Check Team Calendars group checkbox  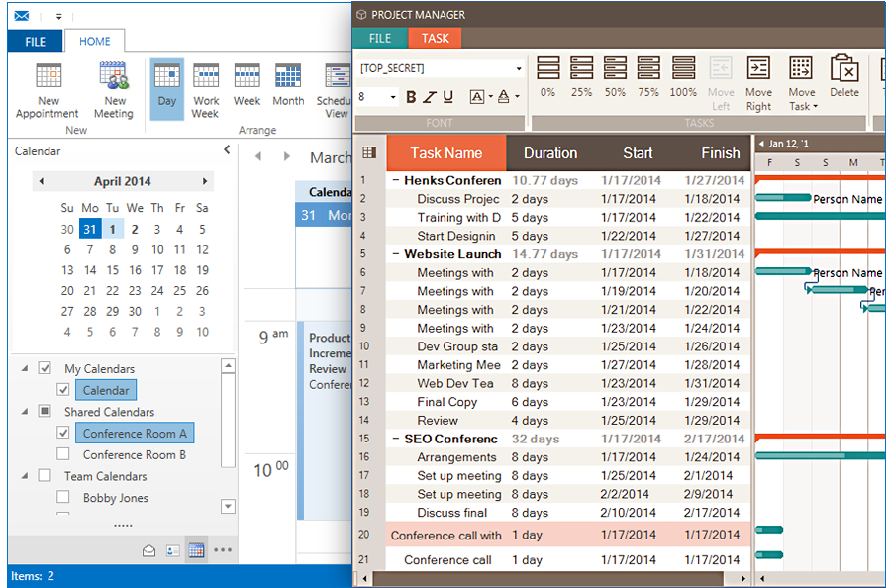[45, 475]
